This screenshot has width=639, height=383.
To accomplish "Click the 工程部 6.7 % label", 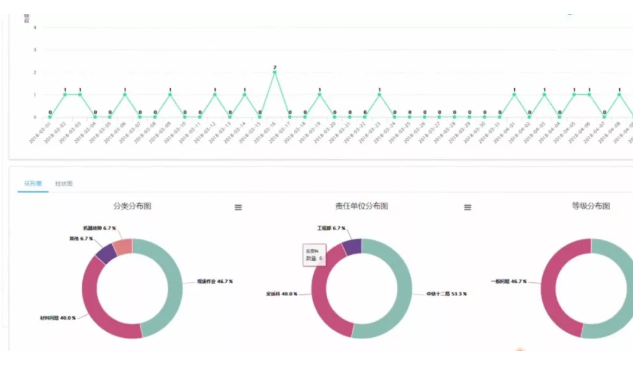I will [x=331, y=228].
